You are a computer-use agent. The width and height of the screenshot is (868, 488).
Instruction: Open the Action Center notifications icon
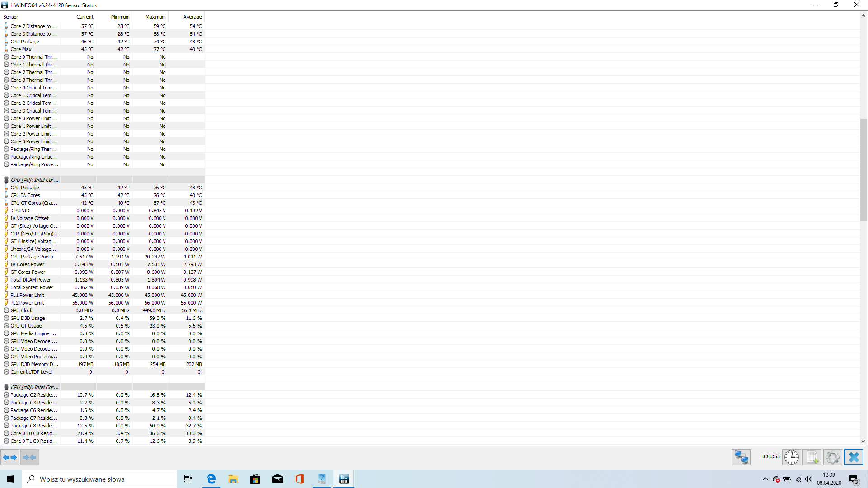[x=854, y=479]
